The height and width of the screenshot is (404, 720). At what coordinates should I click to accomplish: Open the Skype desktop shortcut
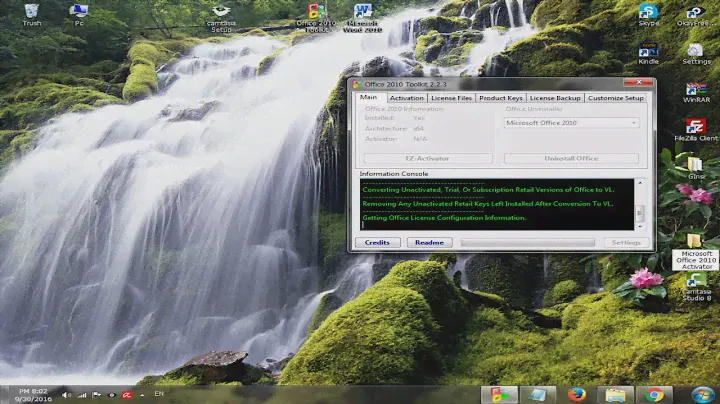[x=648, y=14]
